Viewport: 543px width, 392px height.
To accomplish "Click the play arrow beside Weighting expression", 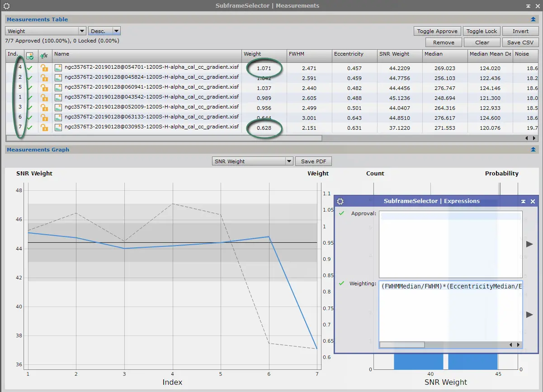I will 529,314.
